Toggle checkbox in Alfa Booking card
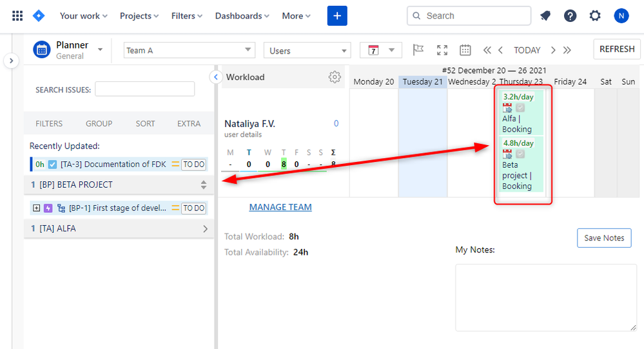The image size is (644, 349). (520, 108)
